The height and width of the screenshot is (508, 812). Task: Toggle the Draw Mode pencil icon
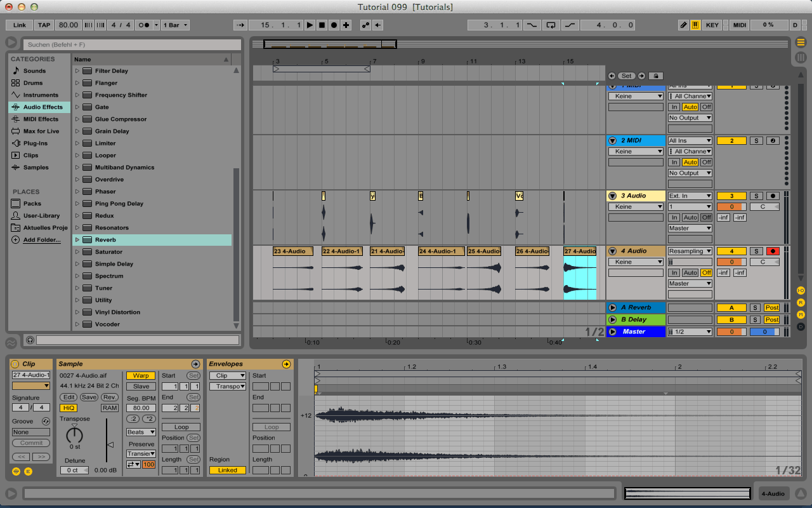coord(683,25)
